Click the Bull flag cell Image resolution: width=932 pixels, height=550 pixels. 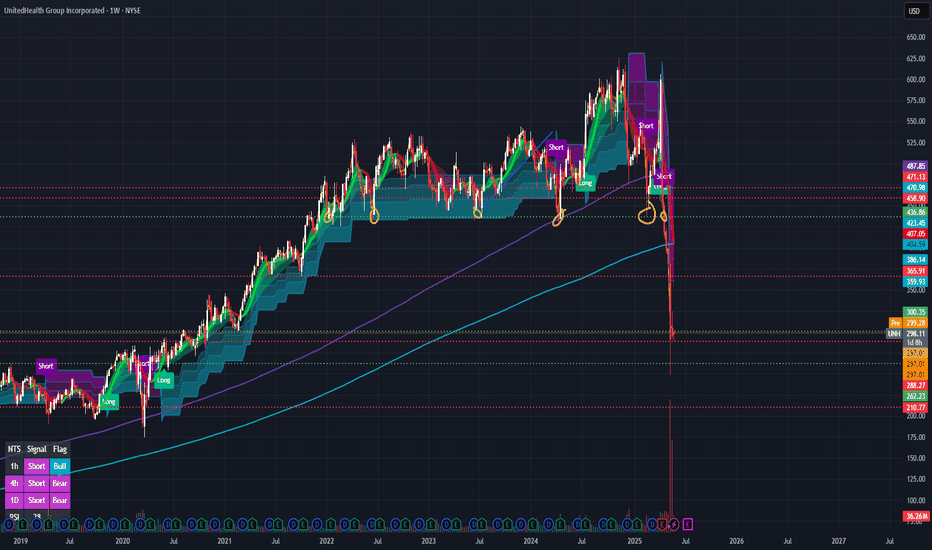[59, 466]
